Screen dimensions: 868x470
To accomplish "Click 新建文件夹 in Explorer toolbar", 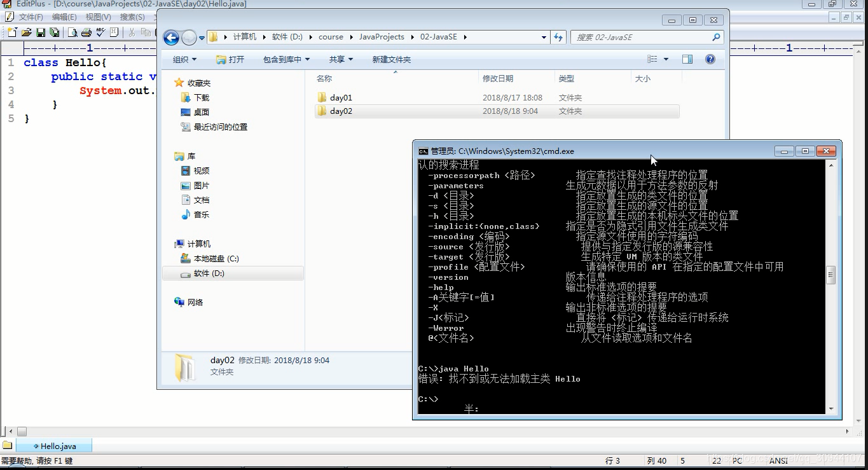I will (391, 59).
